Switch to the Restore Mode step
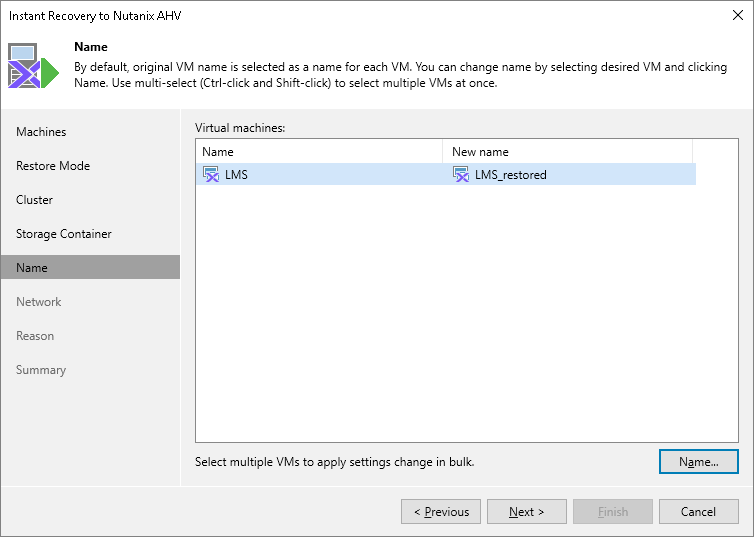 (53, 166)
